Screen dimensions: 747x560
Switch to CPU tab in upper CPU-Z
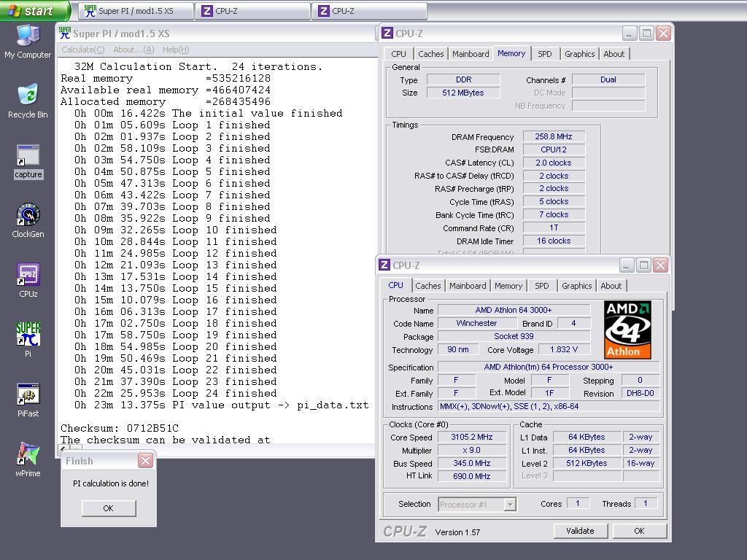tap(398, 54)
